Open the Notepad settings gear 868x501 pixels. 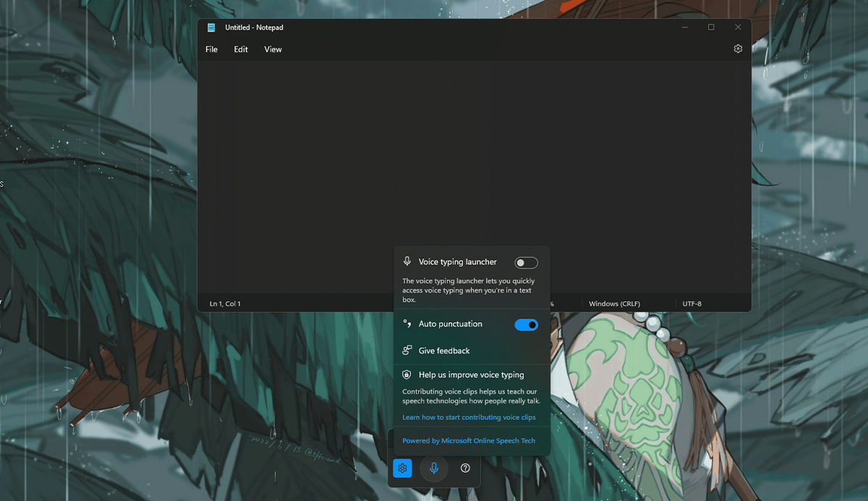tap(738, 49)
